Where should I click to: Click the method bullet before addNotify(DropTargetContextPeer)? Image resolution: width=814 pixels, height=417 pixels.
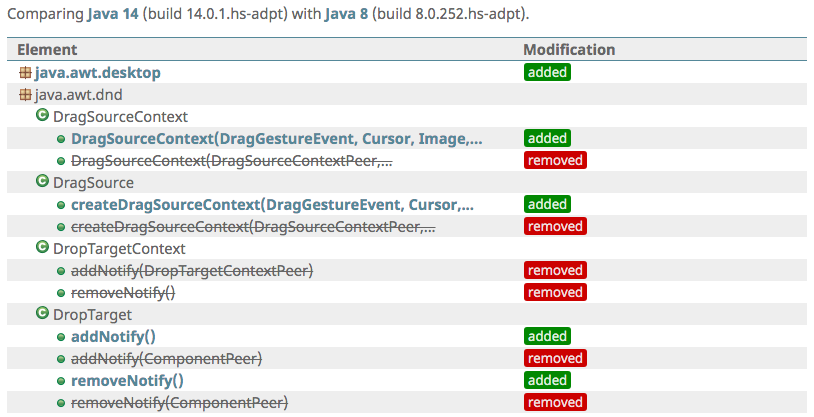(61, 271)
